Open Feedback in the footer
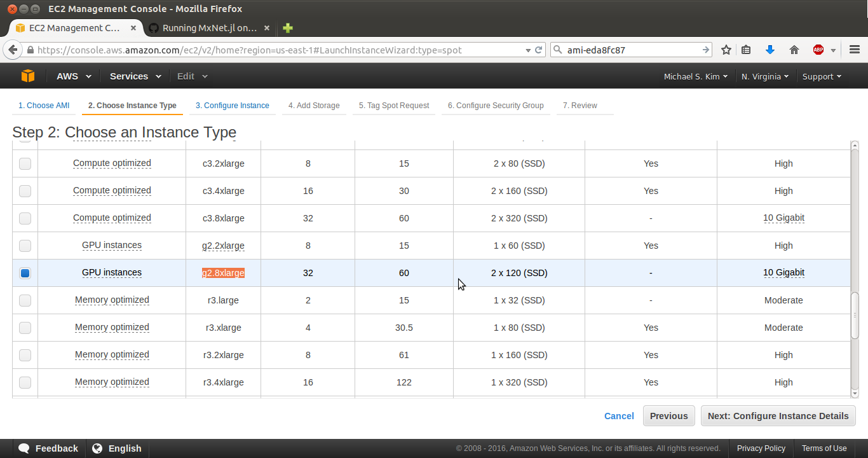The width and height of the screenshot is (868, 458). click(49, 448)
